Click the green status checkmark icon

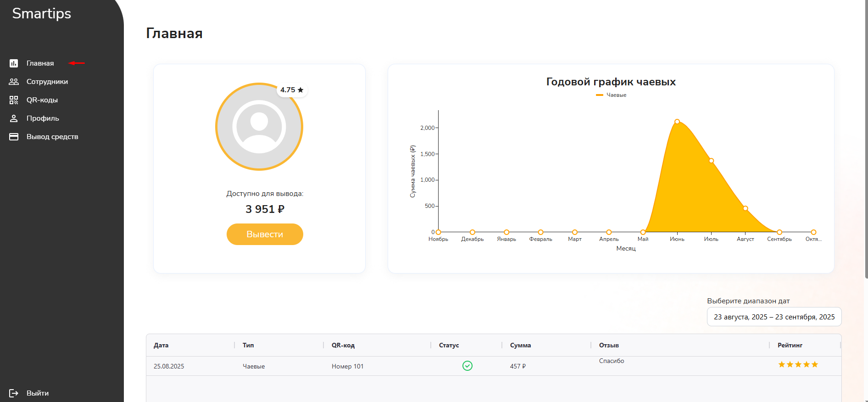point(467,366)
